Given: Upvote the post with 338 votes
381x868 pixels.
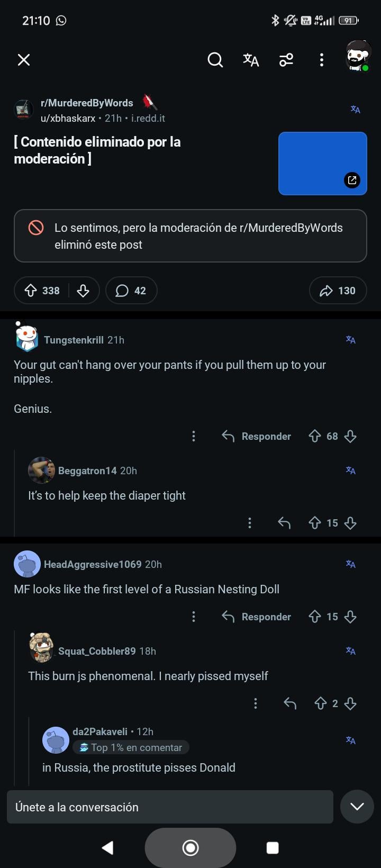Looking at the screenshot, I should 31,291.
